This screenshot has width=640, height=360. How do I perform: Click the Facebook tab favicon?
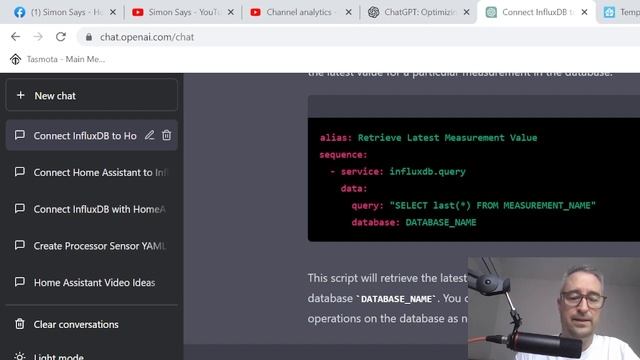(19, 12)
